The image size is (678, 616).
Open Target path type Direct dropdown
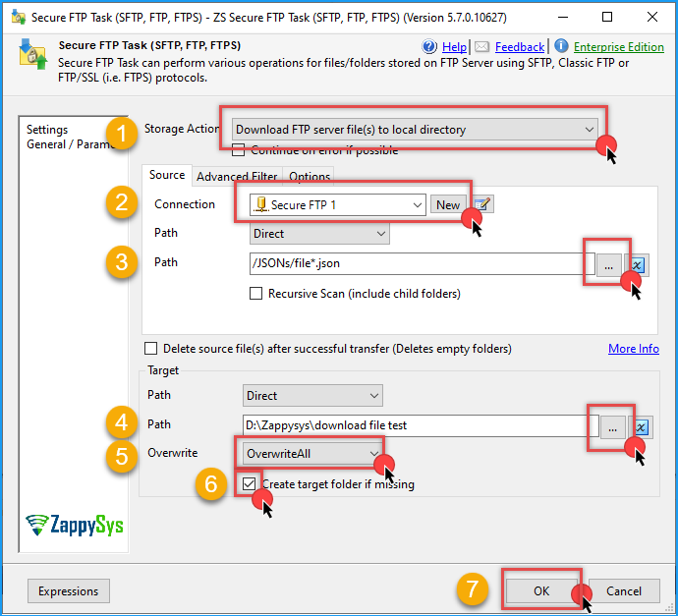312,396
